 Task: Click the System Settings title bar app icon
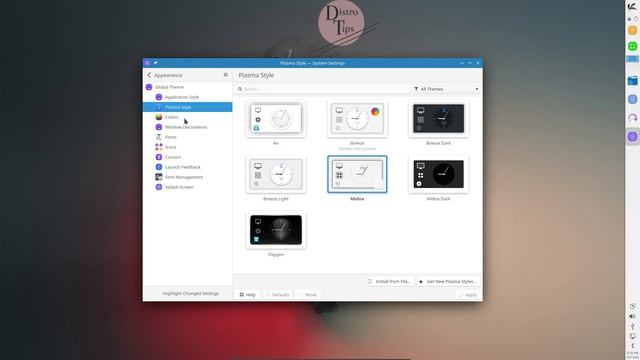[147, 63]
